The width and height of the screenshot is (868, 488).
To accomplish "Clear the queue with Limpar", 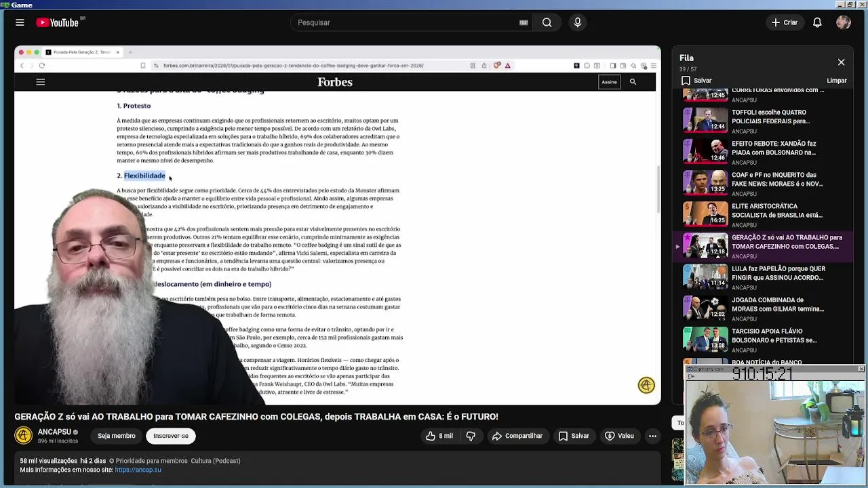I will pos(837,81).
